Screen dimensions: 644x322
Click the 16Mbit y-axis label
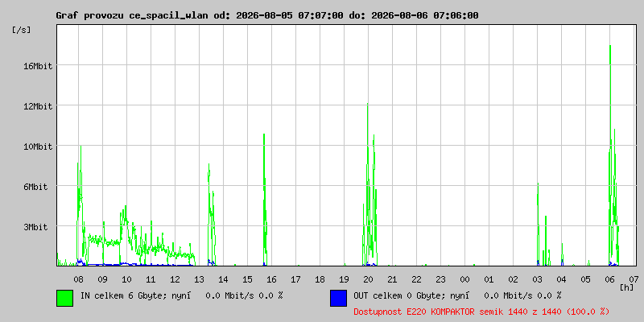point(38,66)
